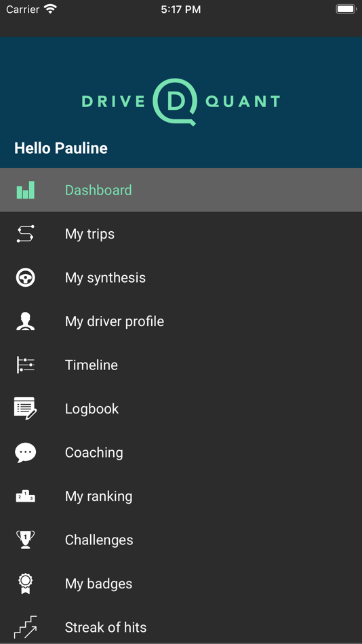This screenshot has width=362, height=644.
Task: Click the DriveQuant logo
Action: click(181, 102)
